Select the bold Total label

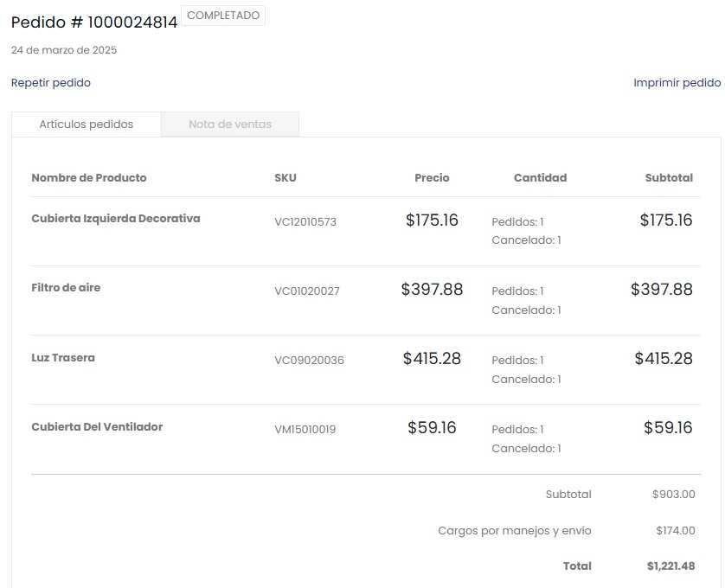point(577,566)
